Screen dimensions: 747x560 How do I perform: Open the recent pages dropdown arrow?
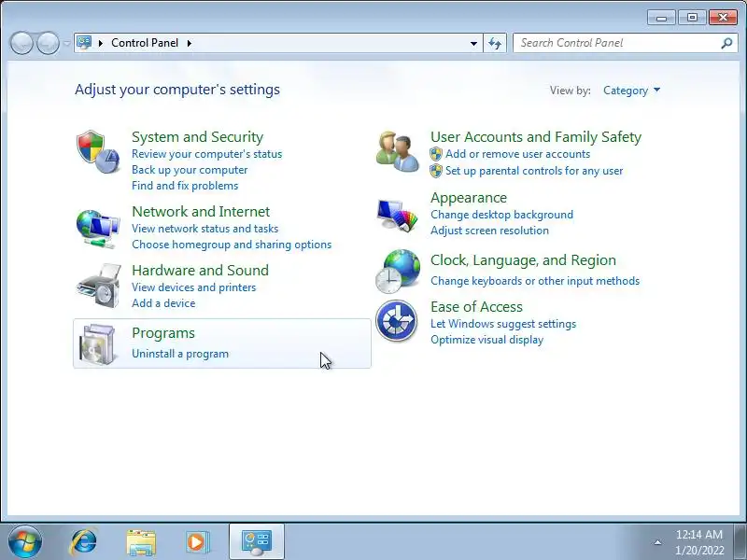coord(66,43)
